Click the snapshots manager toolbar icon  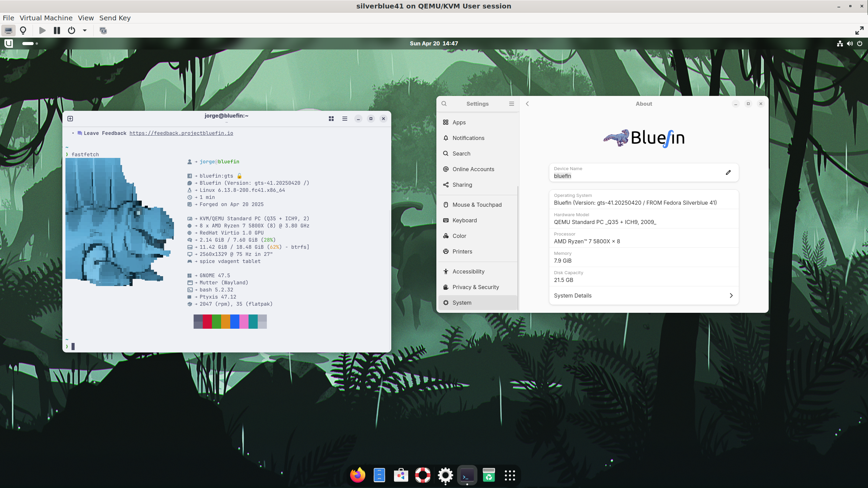pyautogui.click(x=103, y=30)
